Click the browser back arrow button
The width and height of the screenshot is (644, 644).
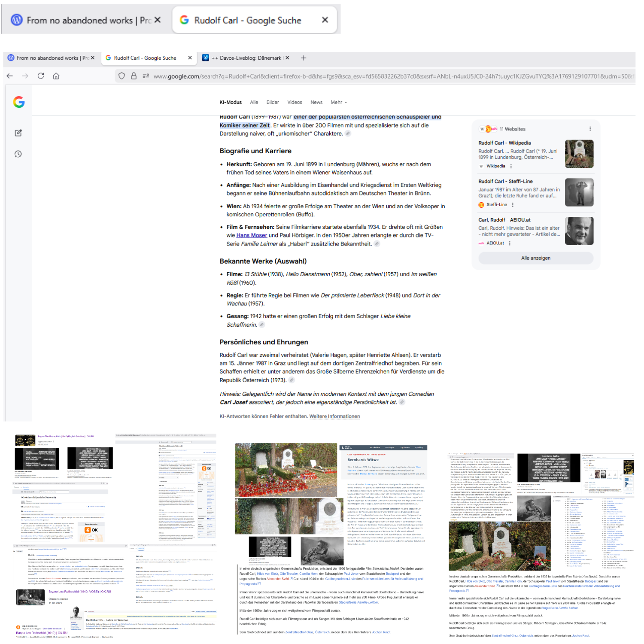[10, 76]
